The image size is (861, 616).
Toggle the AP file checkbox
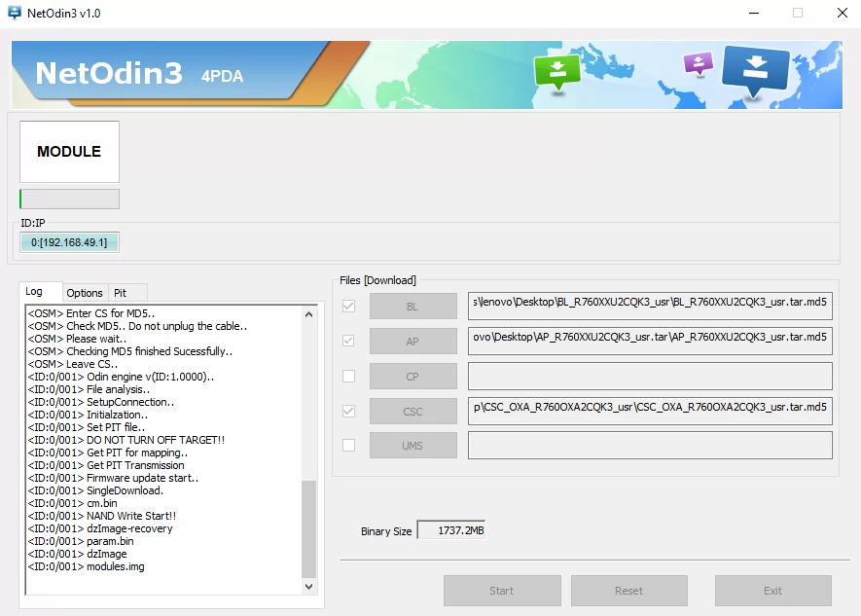tap(349, 342)
